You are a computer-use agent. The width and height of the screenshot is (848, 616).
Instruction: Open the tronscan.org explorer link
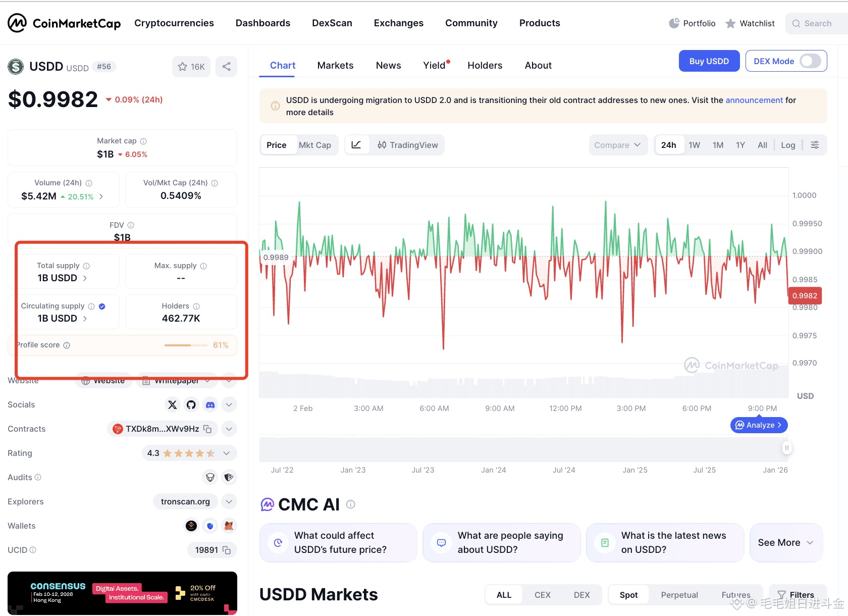click(185, 501)
